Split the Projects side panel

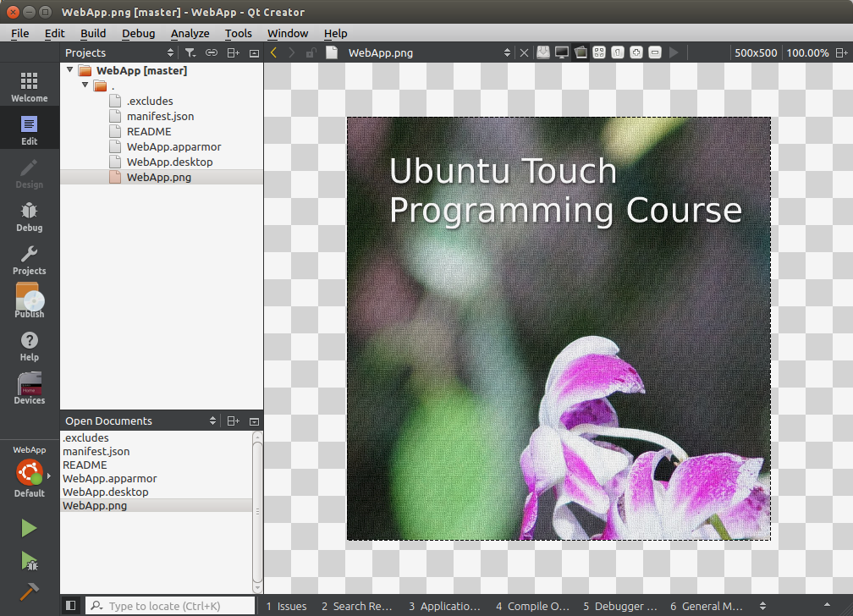pos(233,52)
